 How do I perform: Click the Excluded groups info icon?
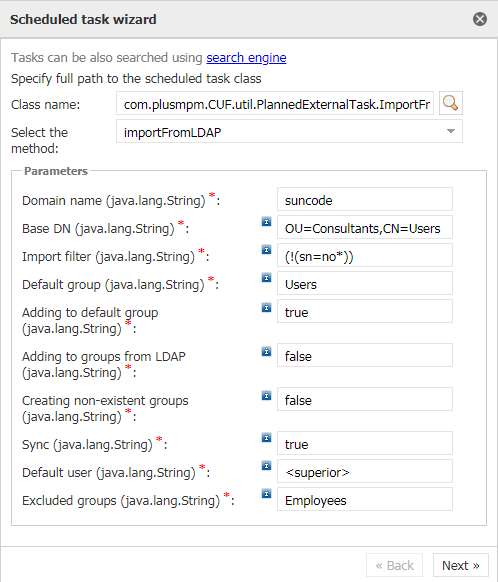pyautogui.click(x=266, y=494)
